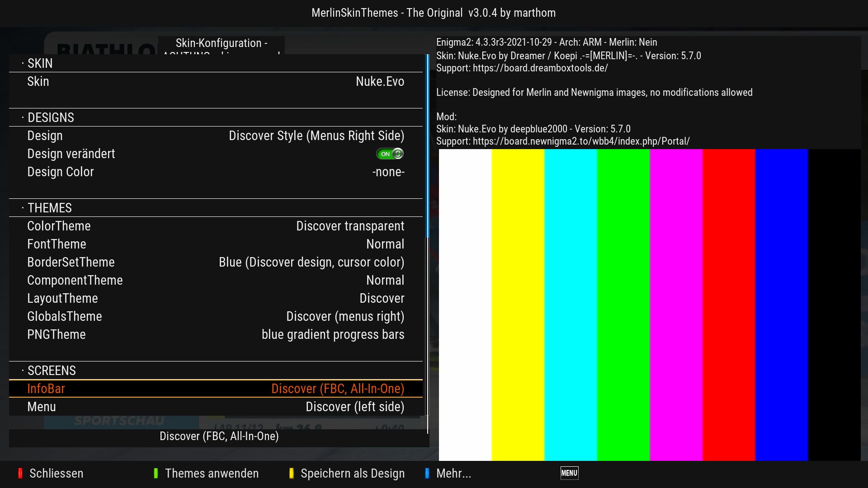Click the yellow Speichern als Design icon
The image size is (868, 488).
click(x=292, y=473)
